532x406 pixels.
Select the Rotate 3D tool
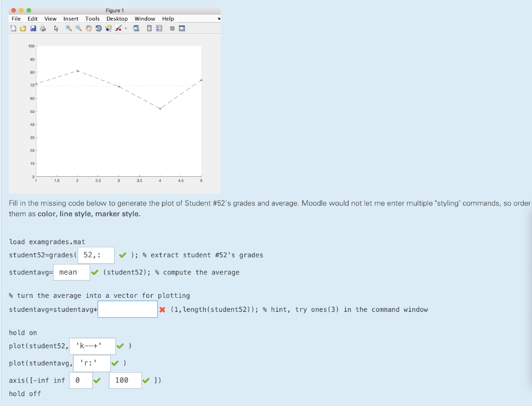(98, 29)
